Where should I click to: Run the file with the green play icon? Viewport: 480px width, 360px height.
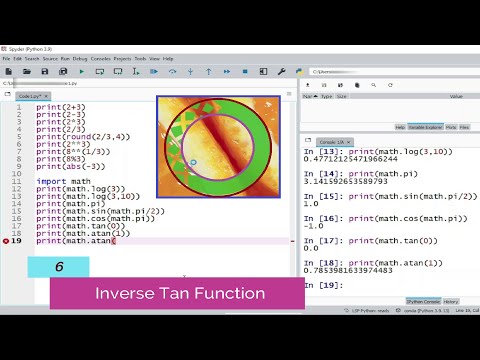point(81,71)
